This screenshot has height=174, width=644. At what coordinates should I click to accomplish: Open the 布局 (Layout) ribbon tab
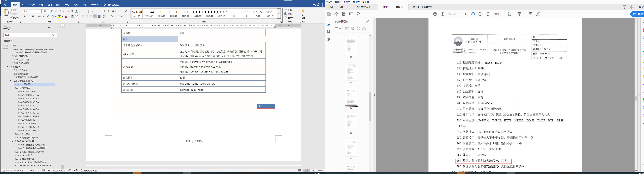41,5
